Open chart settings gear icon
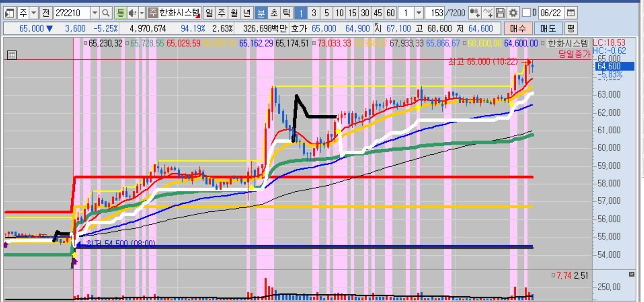This screenshot has width=644, height=302. (513, 13)
